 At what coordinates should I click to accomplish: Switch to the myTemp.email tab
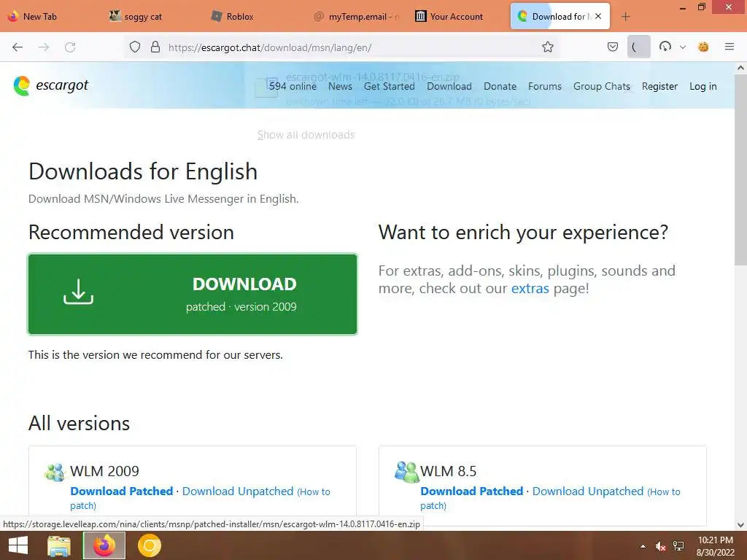pyautogui.click(x=357, y=16)
